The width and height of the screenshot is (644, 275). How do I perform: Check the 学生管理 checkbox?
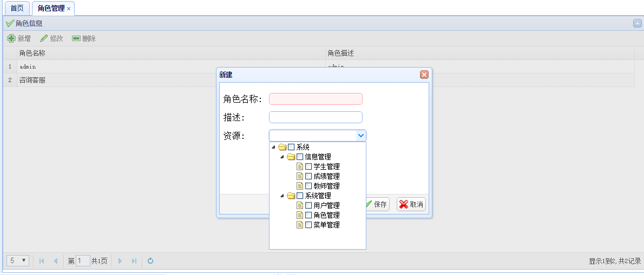click(x=308, y=166)
